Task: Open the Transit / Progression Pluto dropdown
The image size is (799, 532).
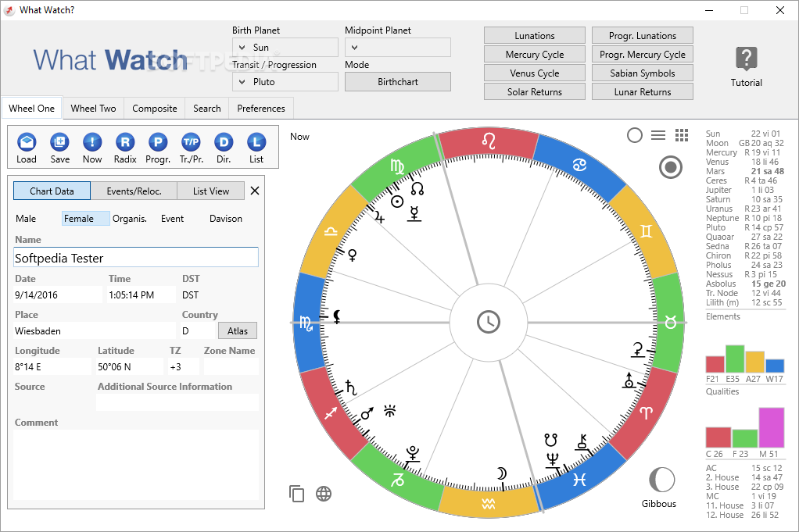Action: click(x=285, y=81)
